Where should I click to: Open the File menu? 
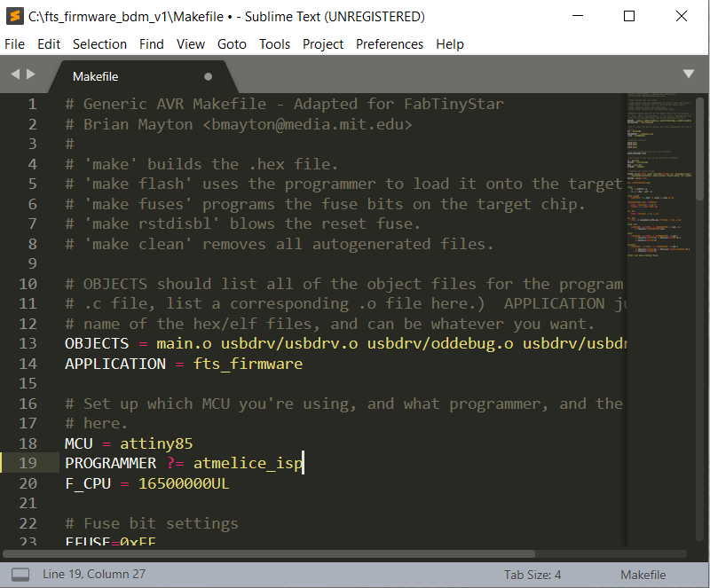tap(14, 44)
